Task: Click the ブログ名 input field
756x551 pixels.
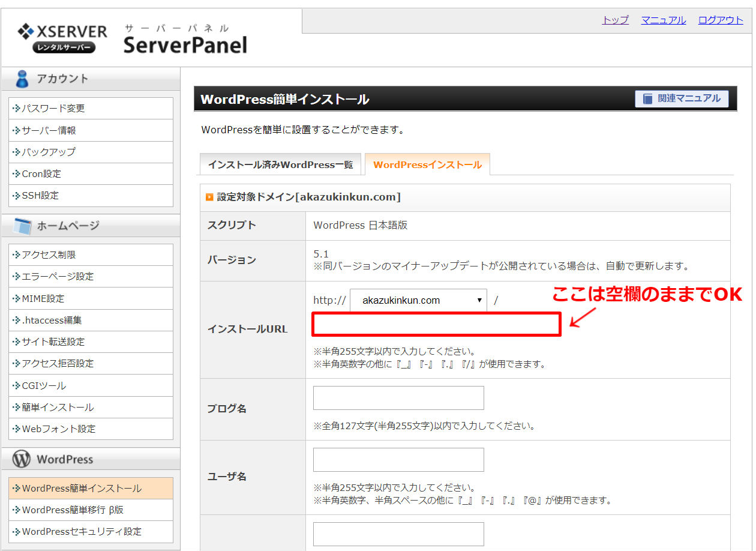Action: tap(398, 398)
